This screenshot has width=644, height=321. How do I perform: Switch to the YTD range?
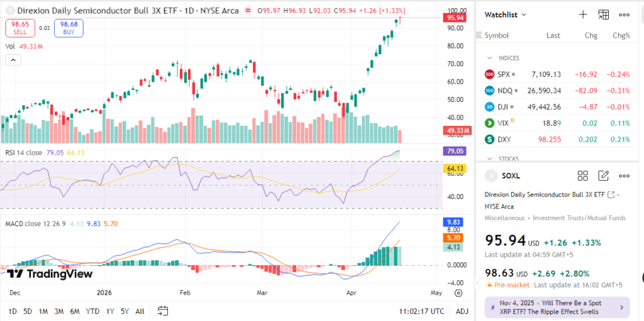(92, 311)
